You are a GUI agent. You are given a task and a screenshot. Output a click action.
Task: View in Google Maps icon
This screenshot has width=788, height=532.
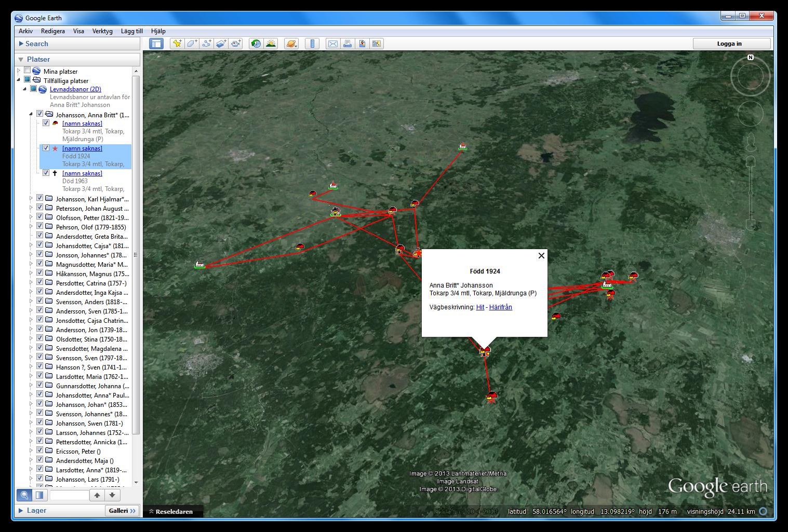pos(377,44)
